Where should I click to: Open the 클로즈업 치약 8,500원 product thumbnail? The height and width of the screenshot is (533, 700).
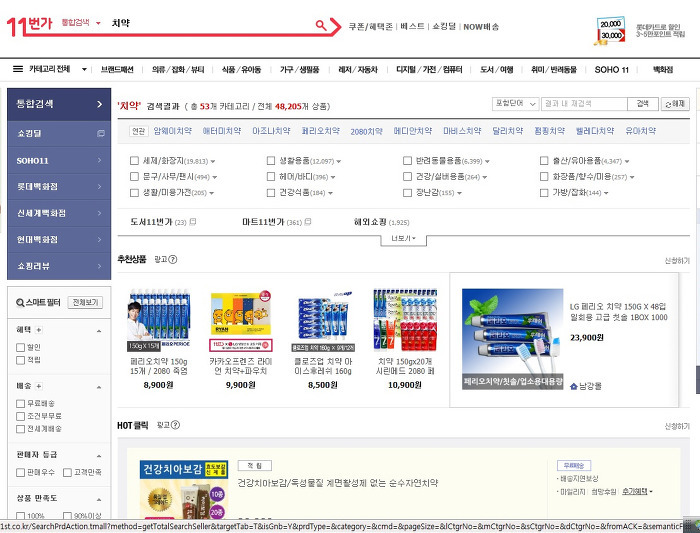(x=323, y=320)
